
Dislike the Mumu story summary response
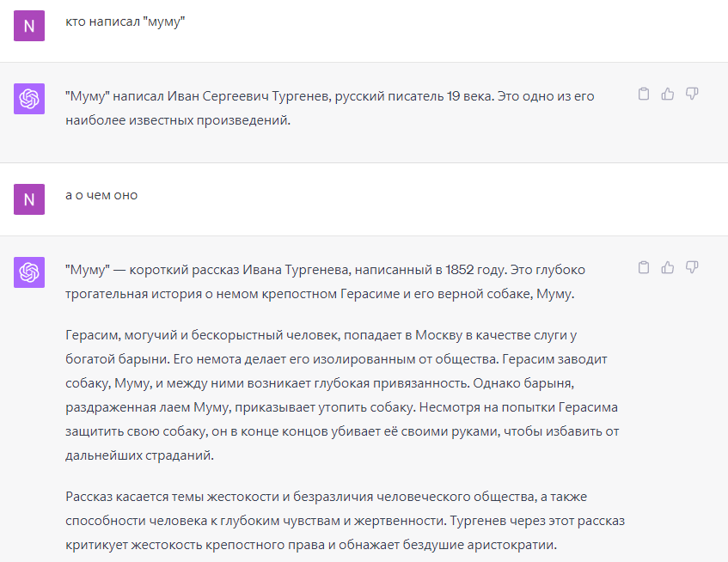[x=691, y=268]
